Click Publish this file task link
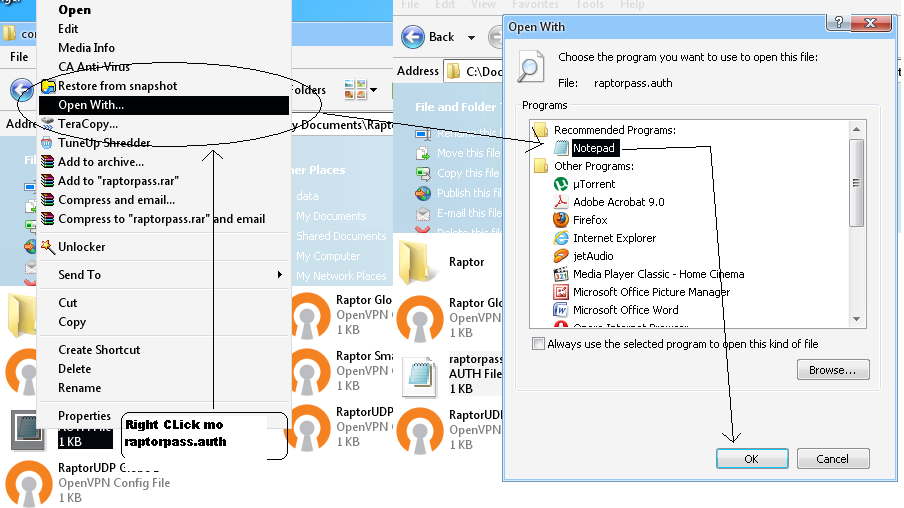Image resolution: width=904 pixels, height=508 pixels. pyautogui.click(x=469, y=193)
